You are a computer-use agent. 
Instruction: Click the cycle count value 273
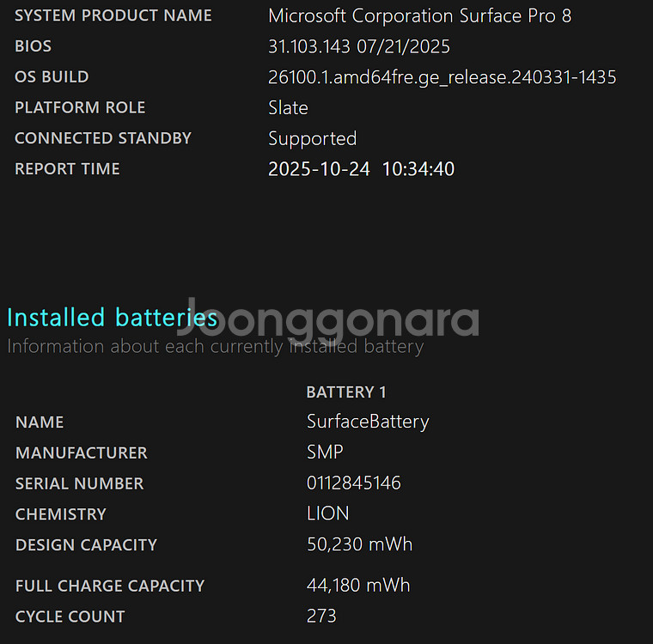click(321, 617)
